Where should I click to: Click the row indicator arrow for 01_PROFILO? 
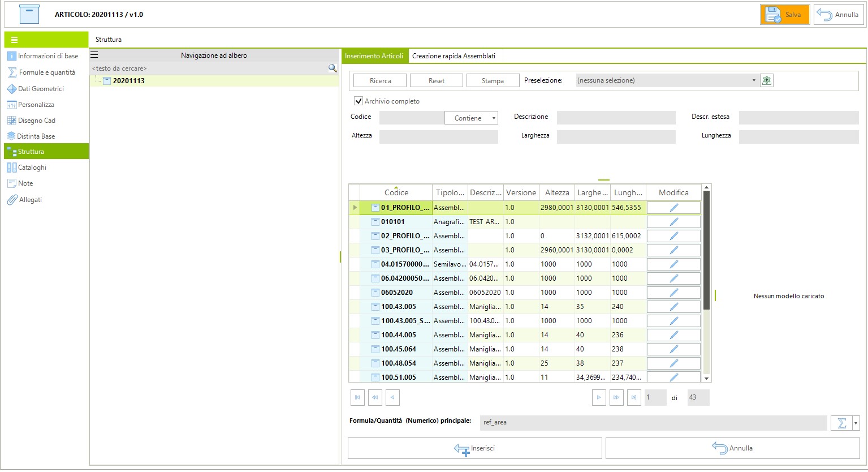pos(355,208)
